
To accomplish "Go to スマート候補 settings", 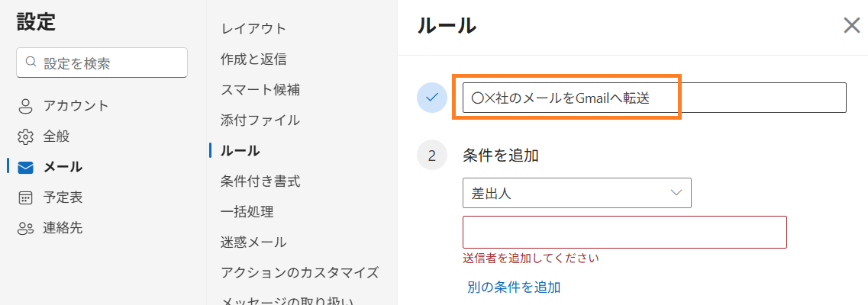I will click(x=260, y=90).
